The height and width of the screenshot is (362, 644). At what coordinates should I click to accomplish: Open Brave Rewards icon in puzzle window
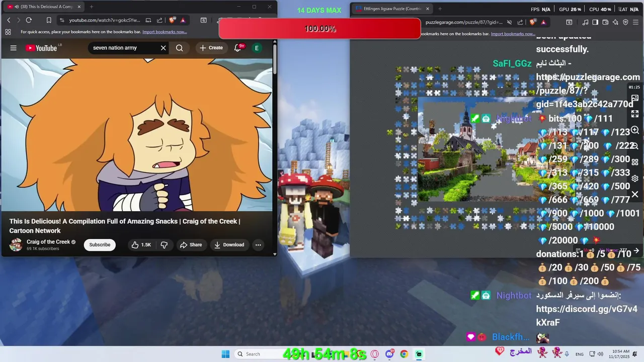pos(543,22)
